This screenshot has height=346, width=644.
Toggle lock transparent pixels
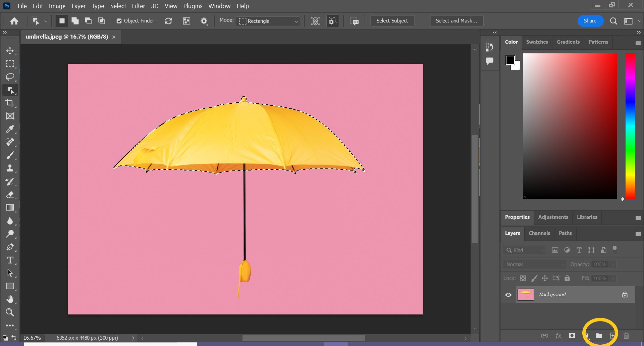(x=523, y=278)
